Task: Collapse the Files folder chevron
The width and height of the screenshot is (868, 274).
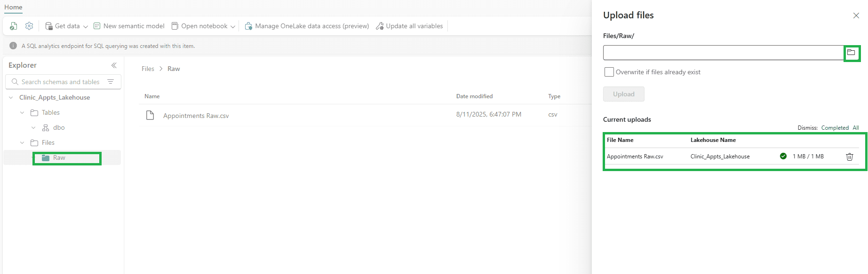Action: point(22,143)
